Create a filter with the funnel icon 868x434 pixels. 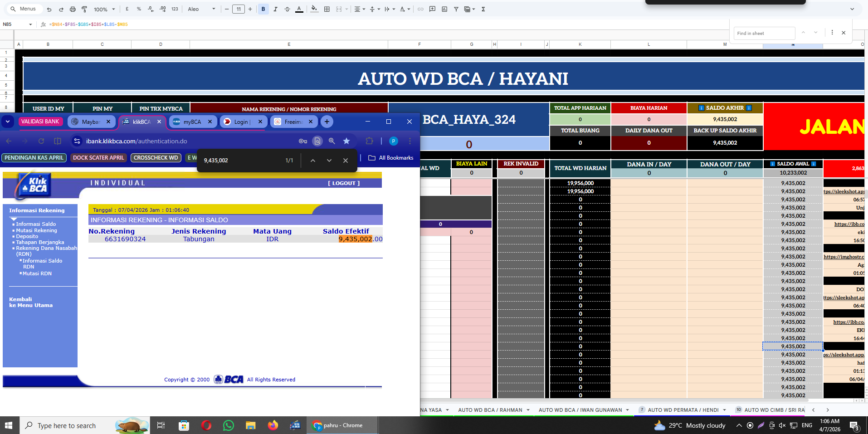click(456, 9)
